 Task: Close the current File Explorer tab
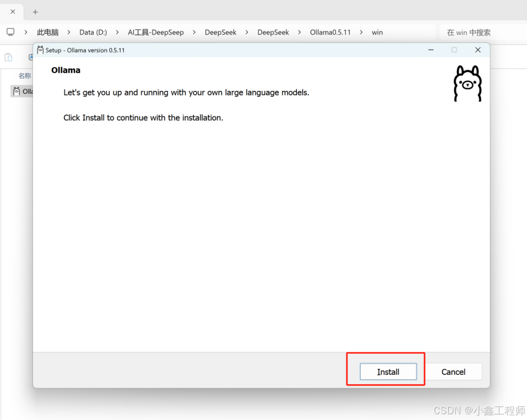(13, 12)
